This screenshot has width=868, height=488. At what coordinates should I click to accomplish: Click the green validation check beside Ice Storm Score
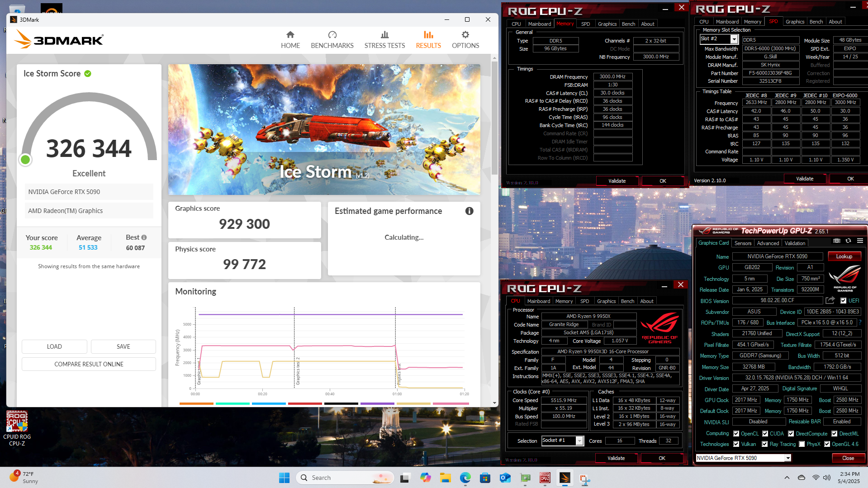pyautogui.click(x=88, y=74)
